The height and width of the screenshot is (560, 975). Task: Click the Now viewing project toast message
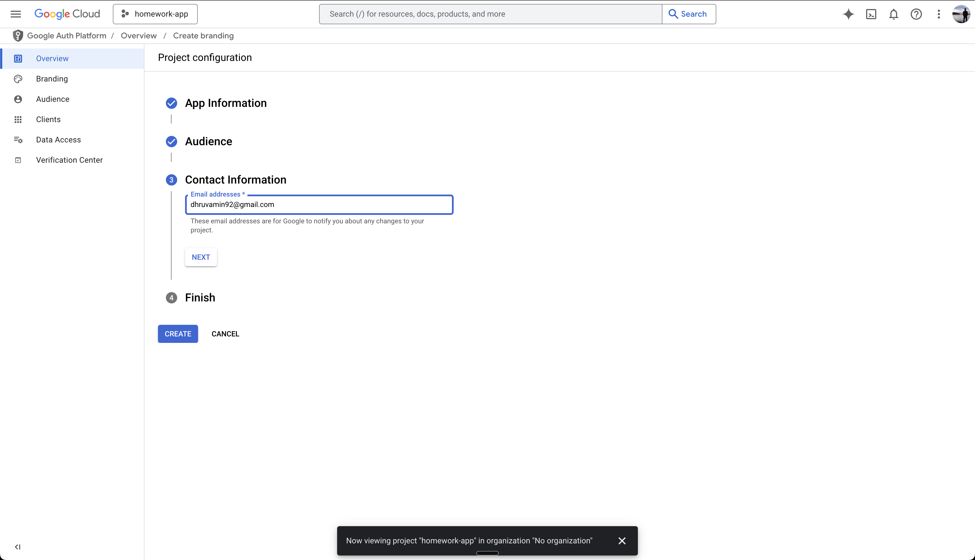pos(469,541)
